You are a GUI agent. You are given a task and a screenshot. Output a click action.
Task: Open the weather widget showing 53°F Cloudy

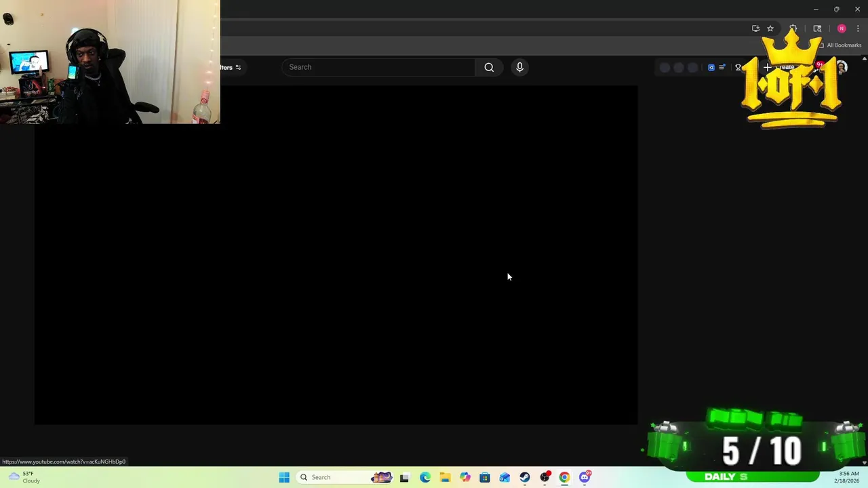click(x=24, y=477)
